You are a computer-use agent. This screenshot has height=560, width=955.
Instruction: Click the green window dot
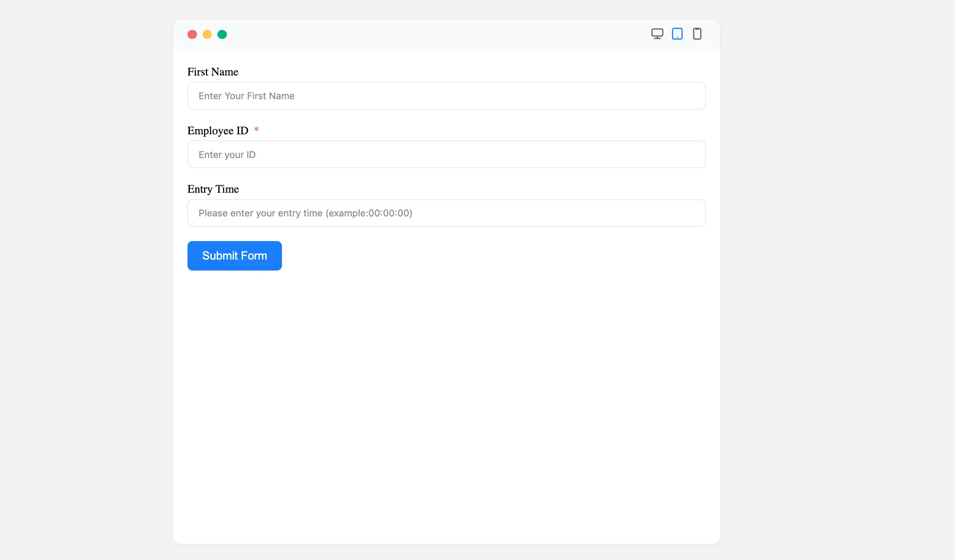(222, 34)
